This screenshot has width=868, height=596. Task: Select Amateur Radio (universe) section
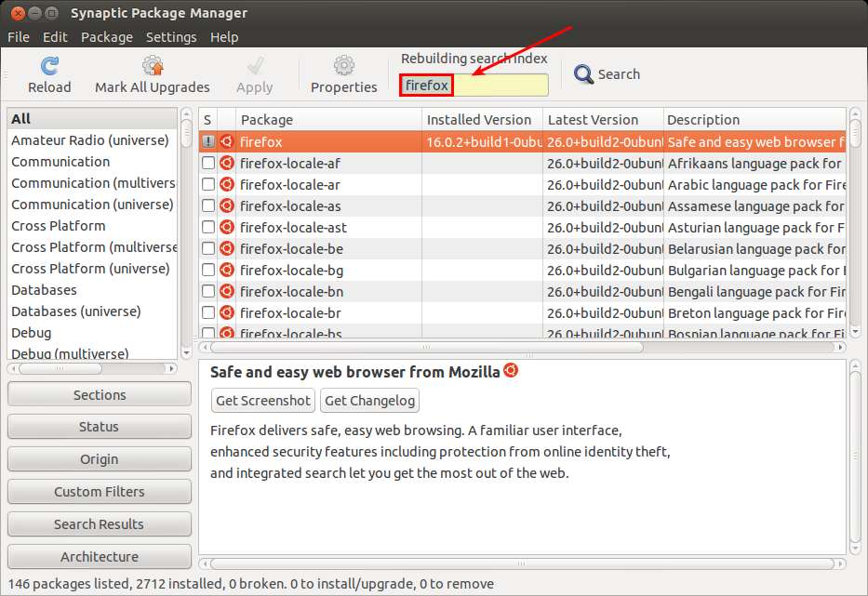click(92, 140)
